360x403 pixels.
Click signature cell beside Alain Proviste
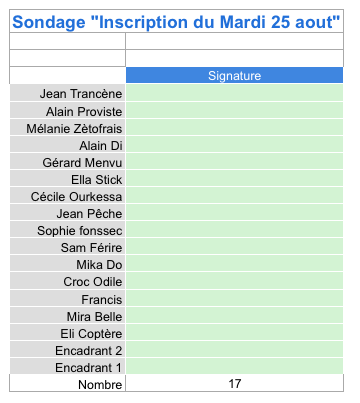click(234, 110)
